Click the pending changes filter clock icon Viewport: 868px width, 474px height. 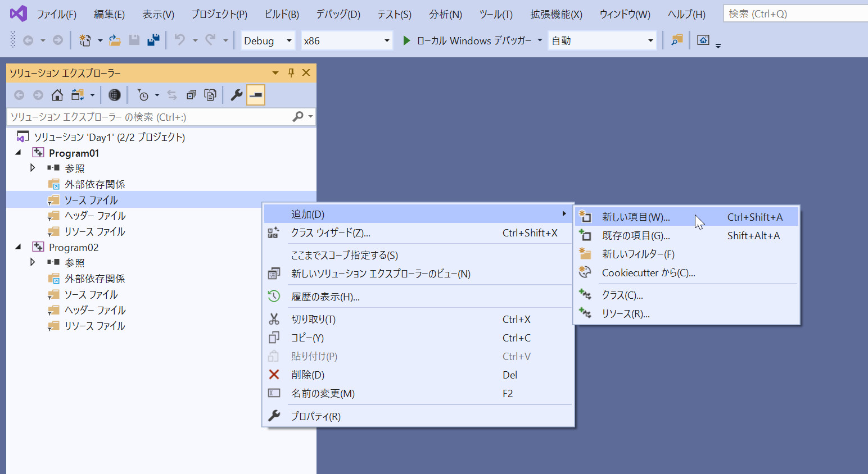pyautogui.click(x=143, y=95)
